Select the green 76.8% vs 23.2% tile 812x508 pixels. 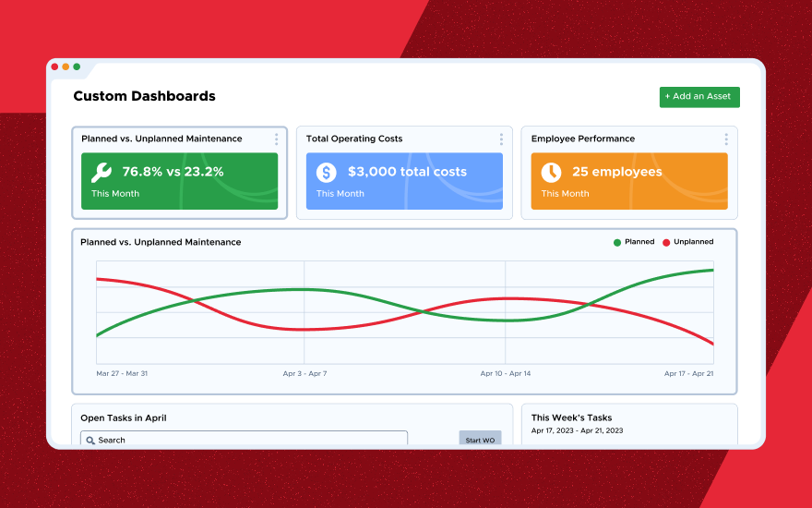tap(179, 181)
